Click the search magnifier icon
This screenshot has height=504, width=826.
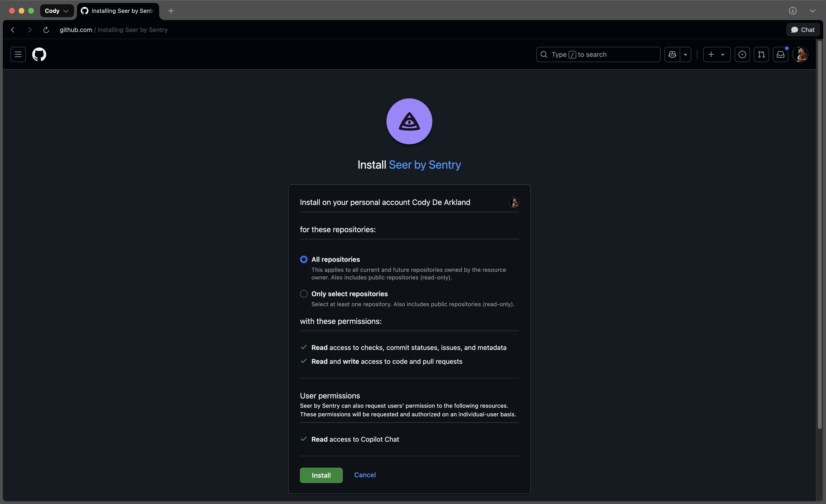544,54
